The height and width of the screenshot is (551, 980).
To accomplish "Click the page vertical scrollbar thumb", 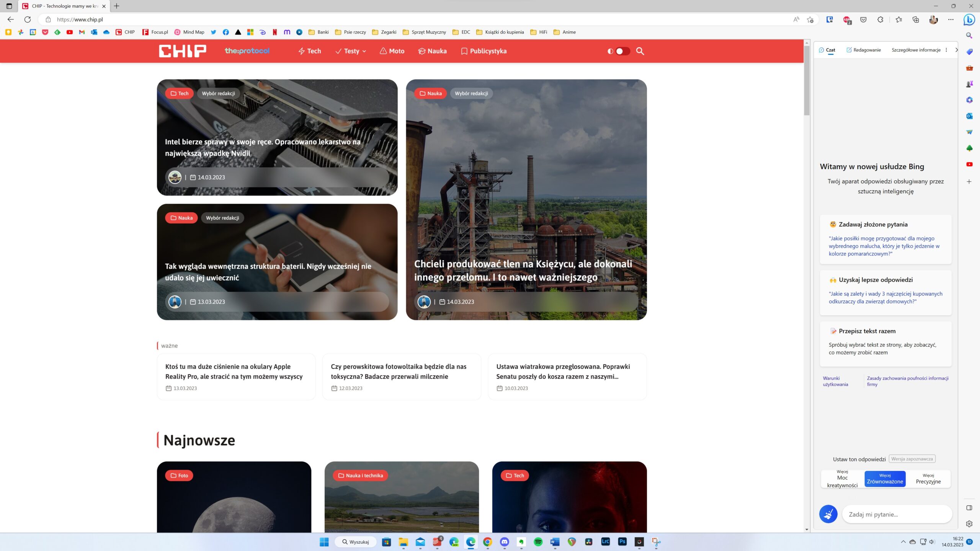I will coord(807,80).
